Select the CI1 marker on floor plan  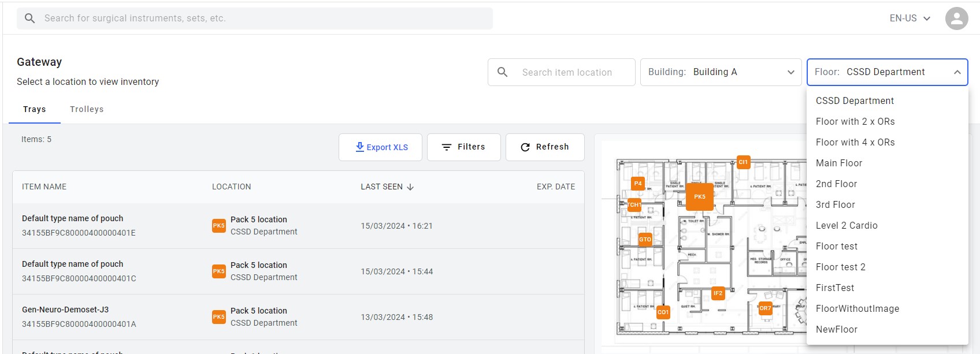coord(743,162)
